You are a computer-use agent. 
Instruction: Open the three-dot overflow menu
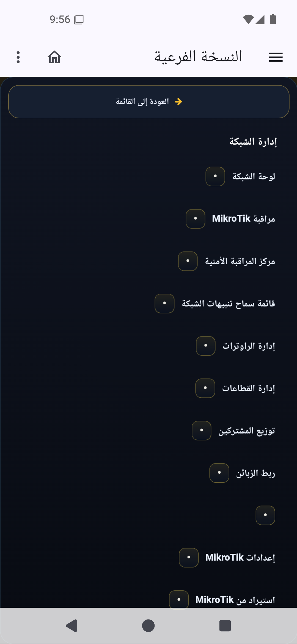[x=18, y=57]
